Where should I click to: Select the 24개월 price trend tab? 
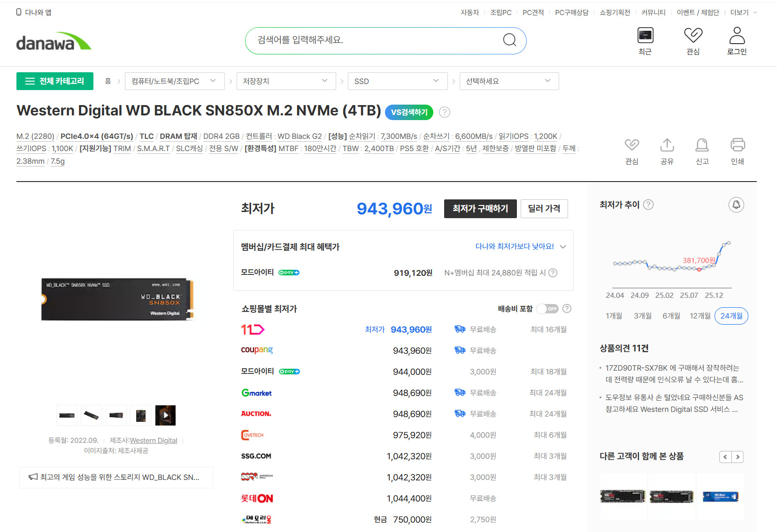point(731,316)
